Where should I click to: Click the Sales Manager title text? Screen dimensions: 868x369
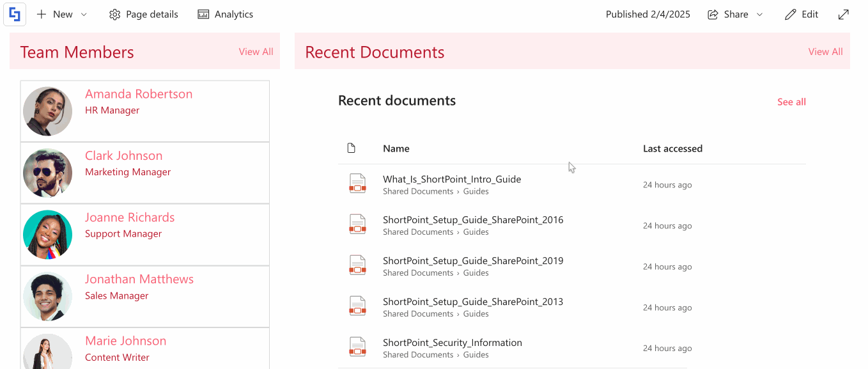click(x=116, y=295)
